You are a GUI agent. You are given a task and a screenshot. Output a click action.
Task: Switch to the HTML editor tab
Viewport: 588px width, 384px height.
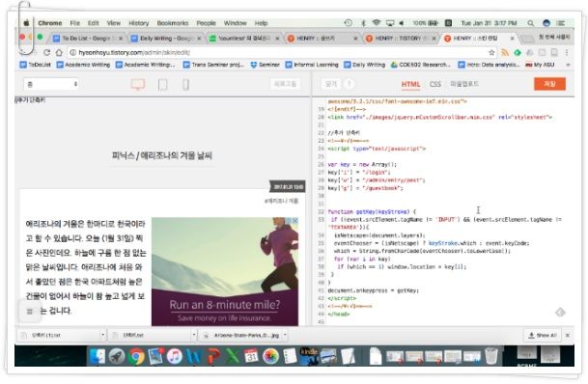[410, 84]
